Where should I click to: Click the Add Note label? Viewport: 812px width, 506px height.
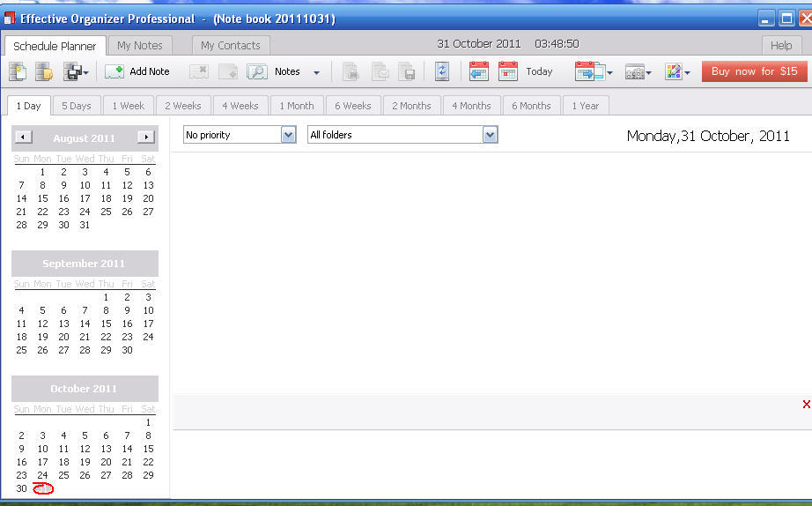tap(150, 71)
